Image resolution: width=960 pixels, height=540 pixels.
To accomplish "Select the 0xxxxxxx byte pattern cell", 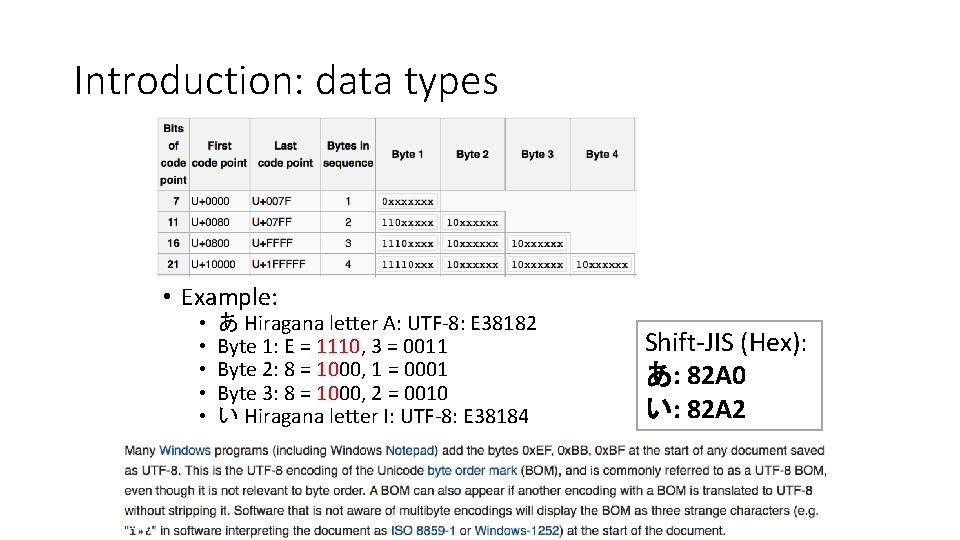I will tap(408, 201).
